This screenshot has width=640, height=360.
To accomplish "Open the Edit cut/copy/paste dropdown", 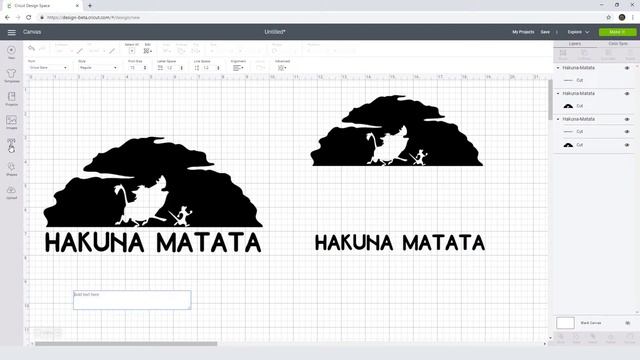I will tap(148, 51).
